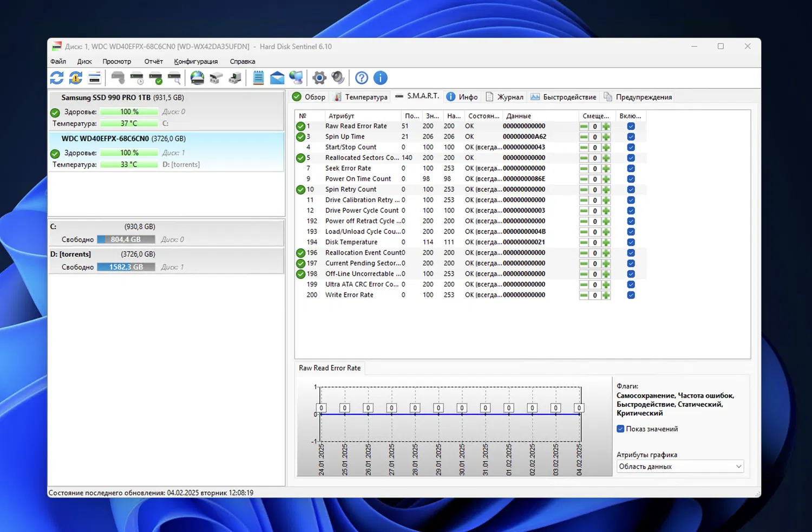Screen dimensions: 812x532
Task: Click the blue info icon in toolbar
Action: click(x=381, y=78)
